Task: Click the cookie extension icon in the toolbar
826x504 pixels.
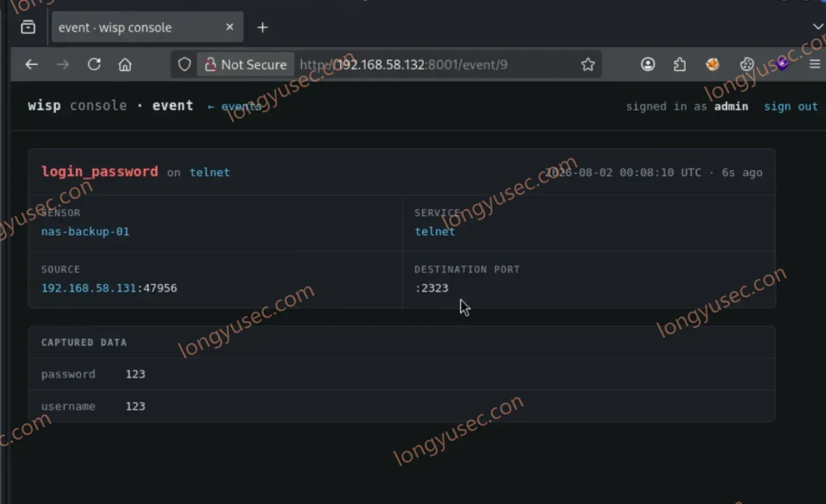Action: pyautogui.click(x=747, y=64)
